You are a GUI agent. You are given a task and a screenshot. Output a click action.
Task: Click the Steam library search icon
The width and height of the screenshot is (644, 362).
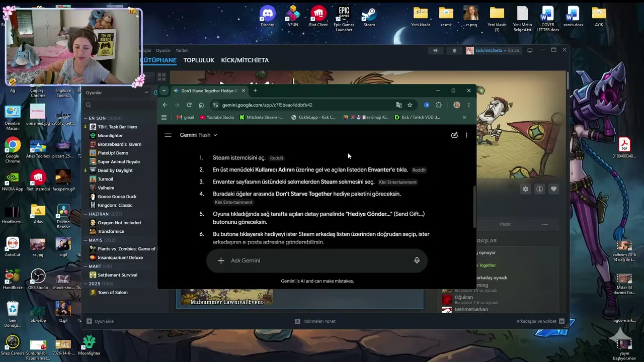(x=89, y=105)
